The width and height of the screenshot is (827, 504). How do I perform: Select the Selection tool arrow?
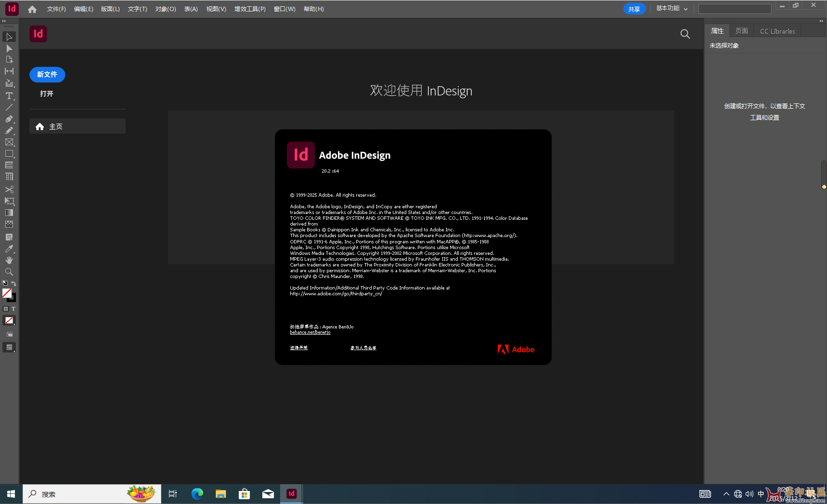[9, 37]
